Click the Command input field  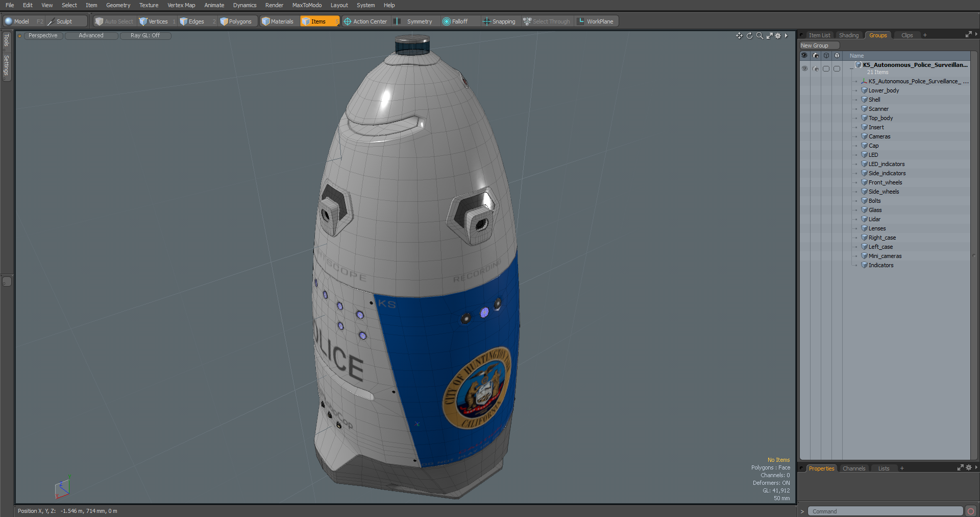tap(885, 511)
